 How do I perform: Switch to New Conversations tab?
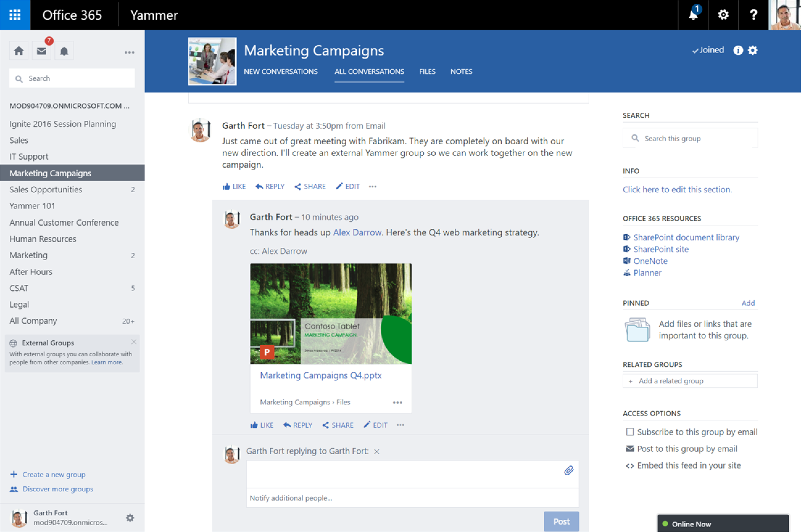280,72
